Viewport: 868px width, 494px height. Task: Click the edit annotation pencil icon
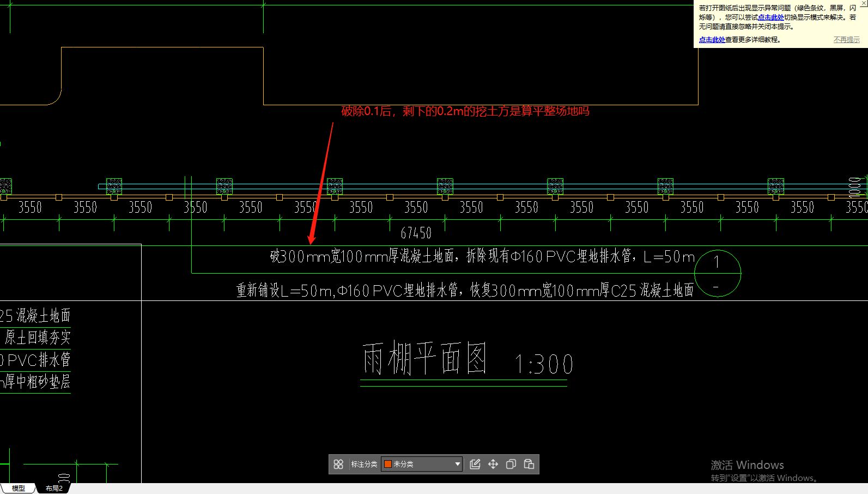click(x=475, y=464)
